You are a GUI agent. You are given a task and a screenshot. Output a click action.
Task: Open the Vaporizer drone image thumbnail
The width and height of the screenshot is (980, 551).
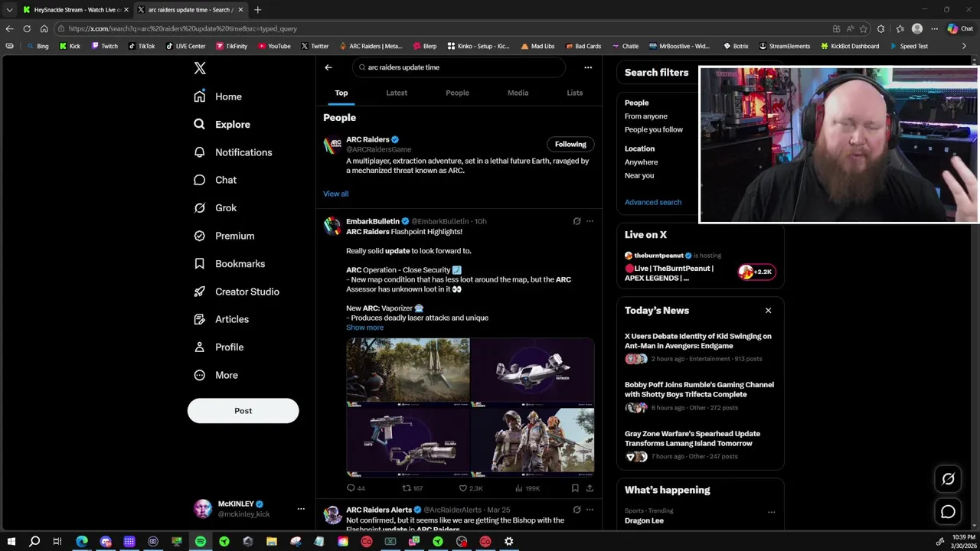click(x=533, y=371)
